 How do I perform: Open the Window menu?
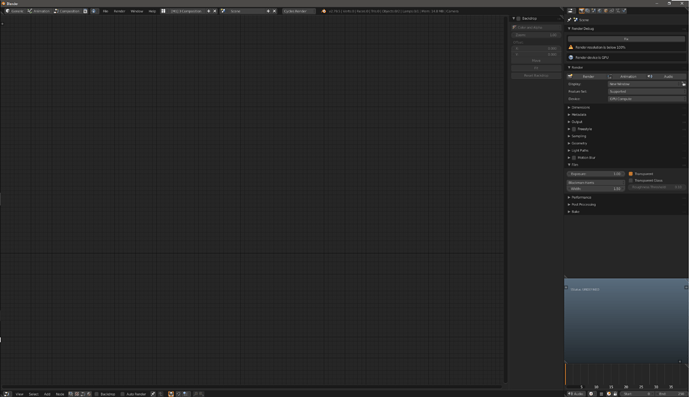[137, 11]
